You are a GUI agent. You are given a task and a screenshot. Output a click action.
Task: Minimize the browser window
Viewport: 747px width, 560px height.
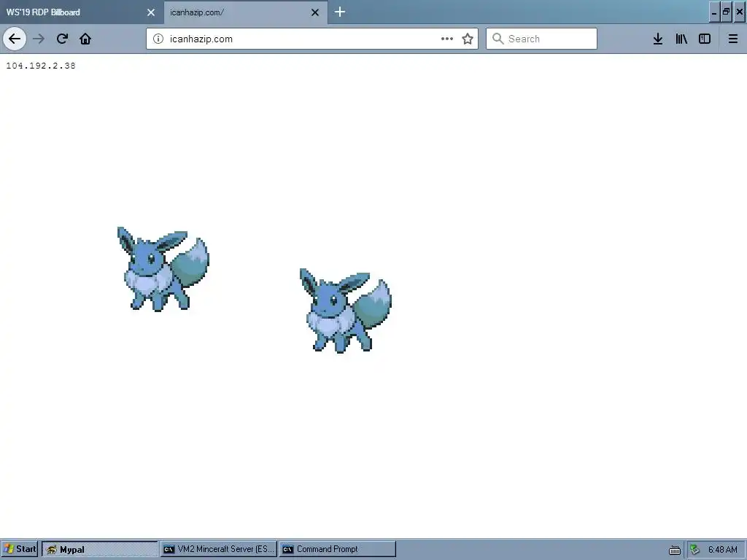(714, 12)
